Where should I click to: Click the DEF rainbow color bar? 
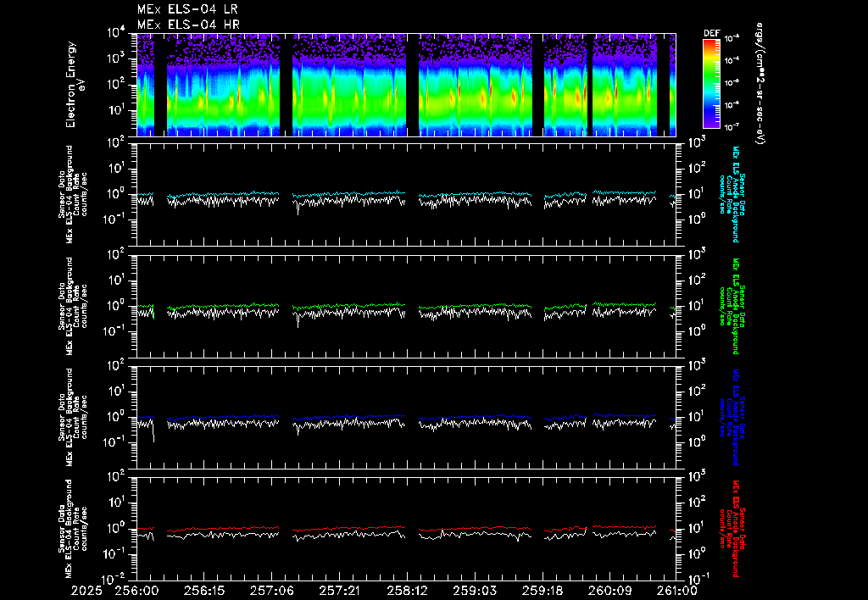point(712,84)
